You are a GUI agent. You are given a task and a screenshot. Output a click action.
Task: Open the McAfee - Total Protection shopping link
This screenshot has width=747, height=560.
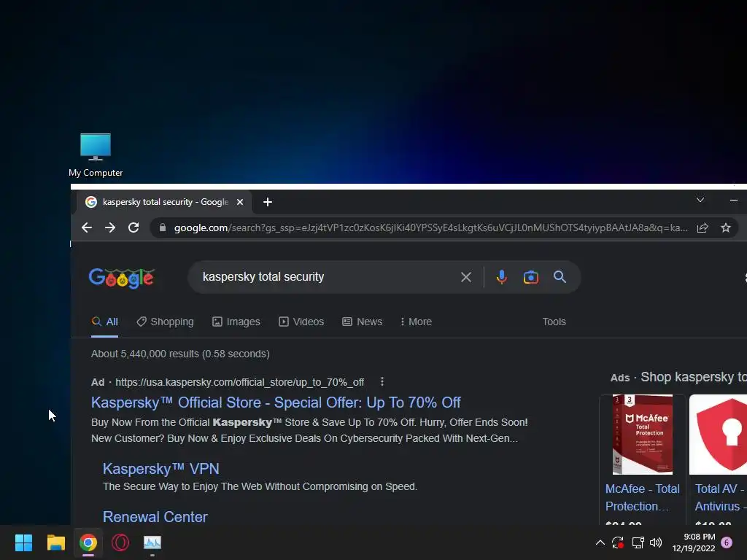642,497
